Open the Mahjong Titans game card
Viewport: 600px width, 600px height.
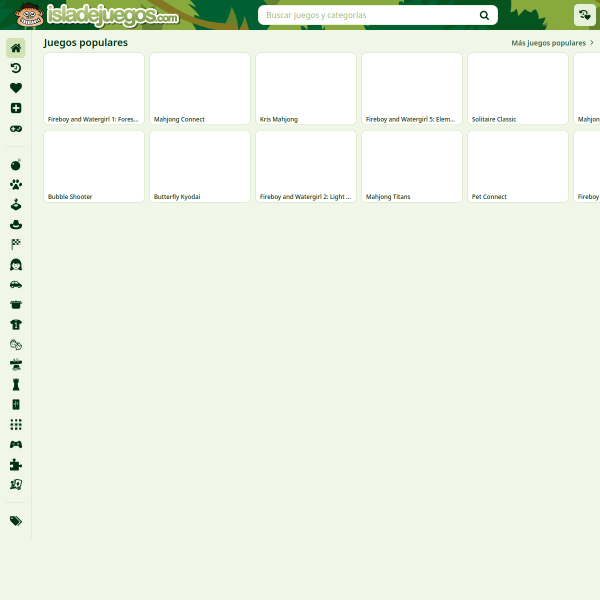(412, 166)
